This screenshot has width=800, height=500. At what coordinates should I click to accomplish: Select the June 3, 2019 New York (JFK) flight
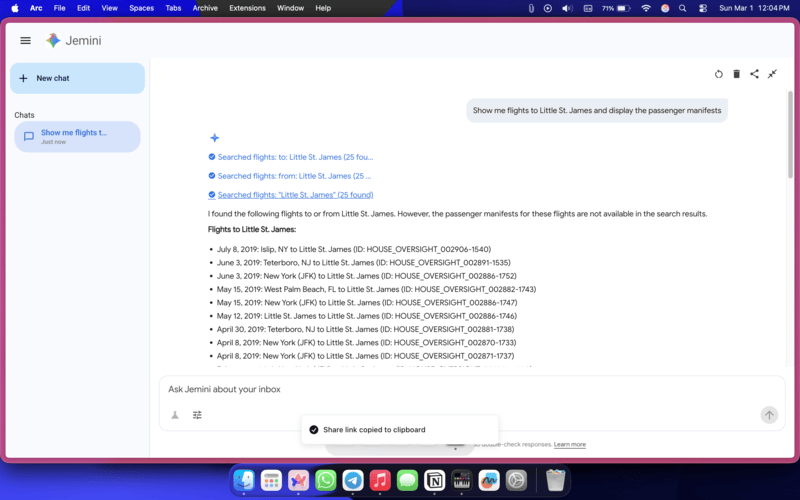pos(366,276)
